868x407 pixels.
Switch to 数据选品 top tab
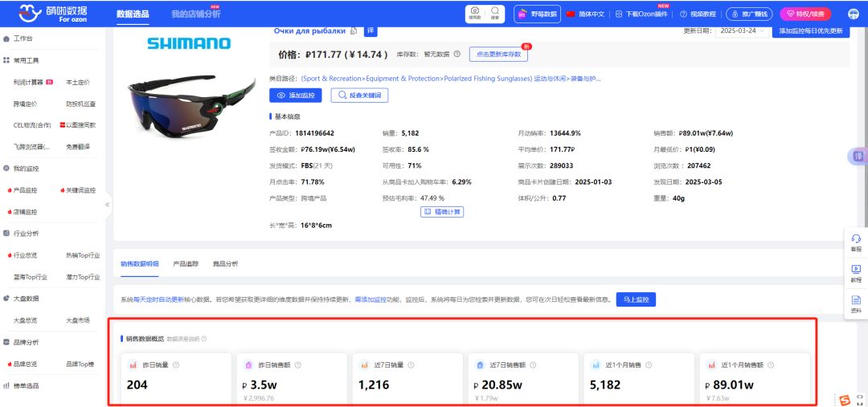click(133, 14)
